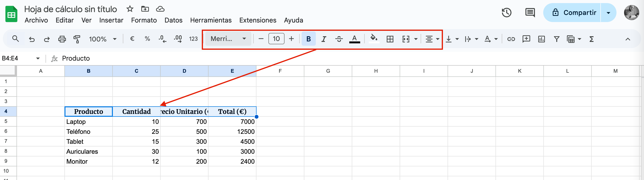This screenshot has height=180, width=644.
Task: Toggle strikethrough formatting
Action: coord(339,39)
